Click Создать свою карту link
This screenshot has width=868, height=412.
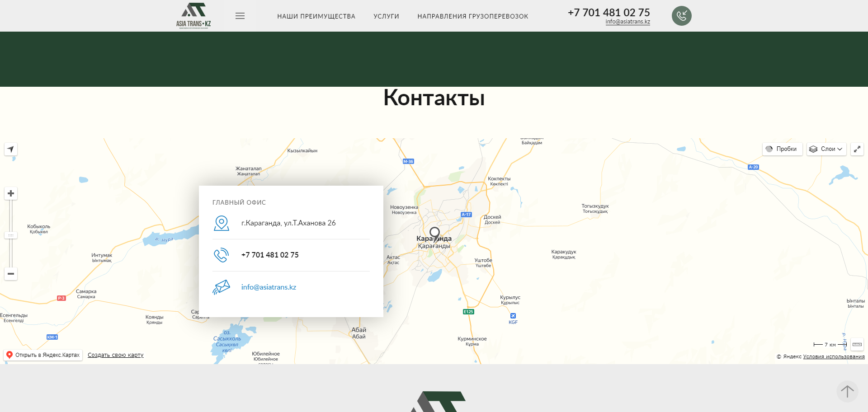pos(116,355)
